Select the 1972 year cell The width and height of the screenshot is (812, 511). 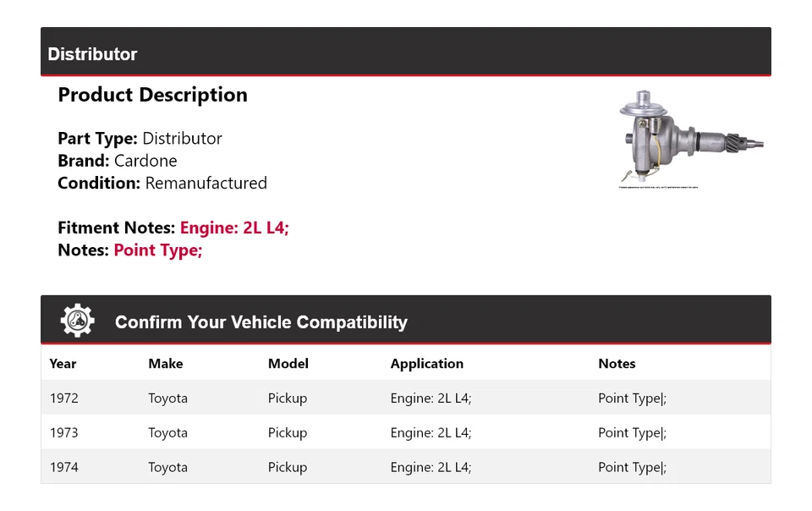63,398
